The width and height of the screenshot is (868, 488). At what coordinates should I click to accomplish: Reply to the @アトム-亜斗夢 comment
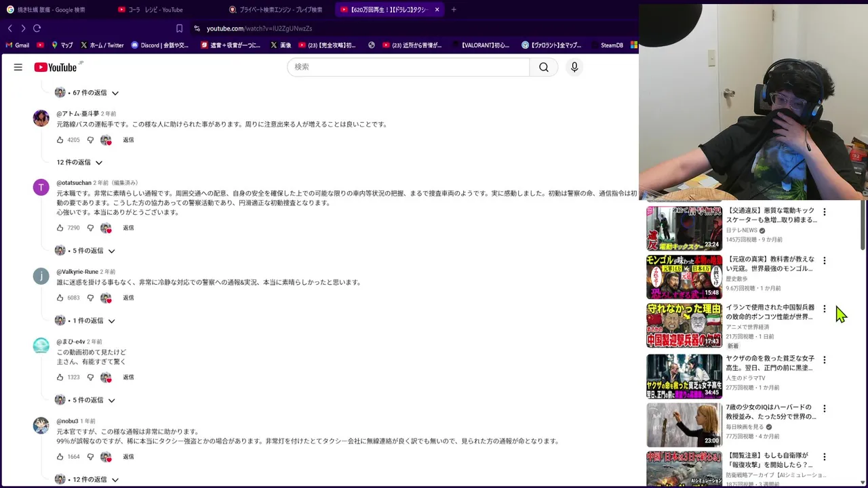[x=128, y=140]
